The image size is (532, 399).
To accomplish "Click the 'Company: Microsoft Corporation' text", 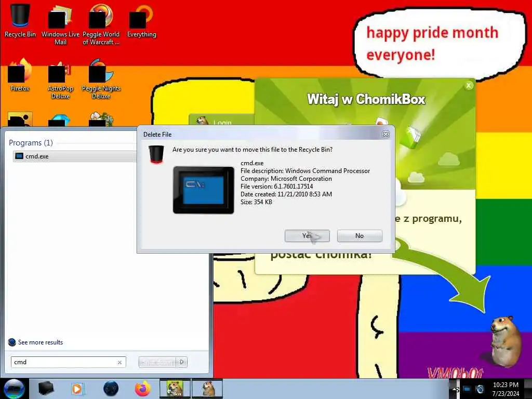I will click(x=286, y=179).
